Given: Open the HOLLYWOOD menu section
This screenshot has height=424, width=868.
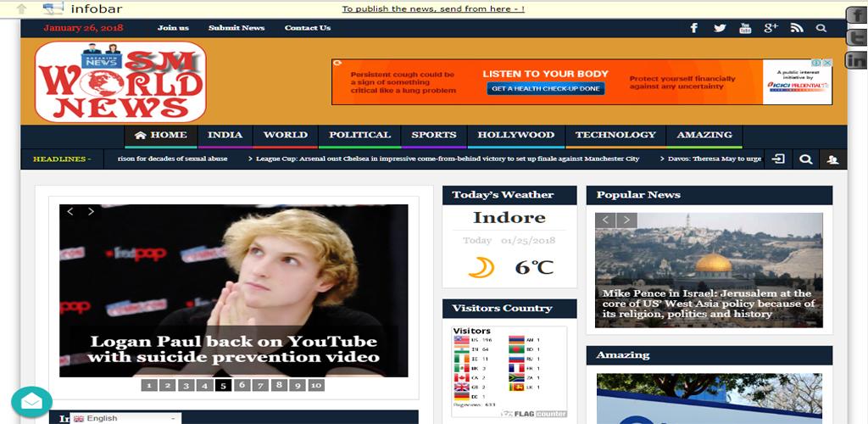Looking at the screenshot, I should click(x=516, y=136).
